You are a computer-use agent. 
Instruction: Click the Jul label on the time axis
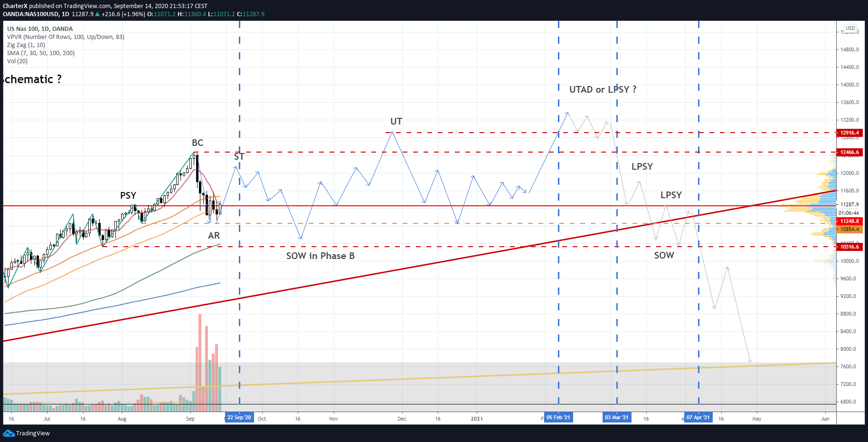pyautogui.click(x=47, y=419)
